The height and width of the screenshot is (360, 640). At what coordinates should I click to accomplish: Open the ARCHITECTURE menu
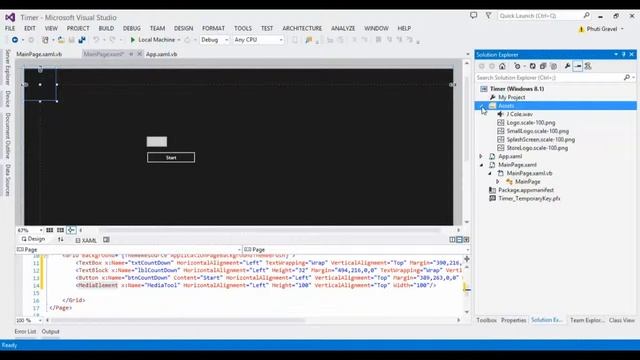coord(302,28)
